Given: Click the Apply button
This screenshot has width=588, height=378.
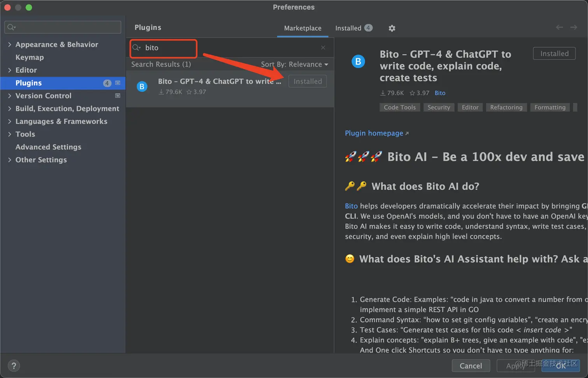Looking at the screenshot, I should coord(515,366).
